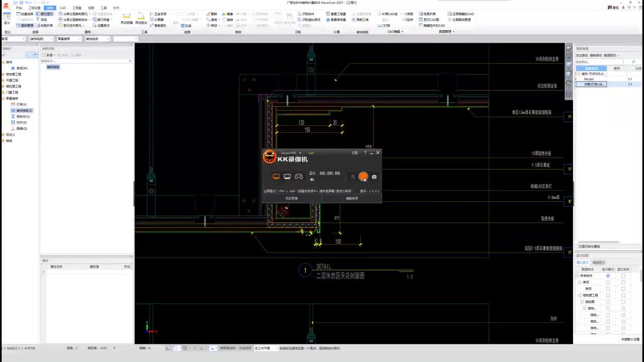The width and height of the screenshot is (644, 362).
Task: Click the 删除 delete tool in ribbon
Action: coord(212,14)
